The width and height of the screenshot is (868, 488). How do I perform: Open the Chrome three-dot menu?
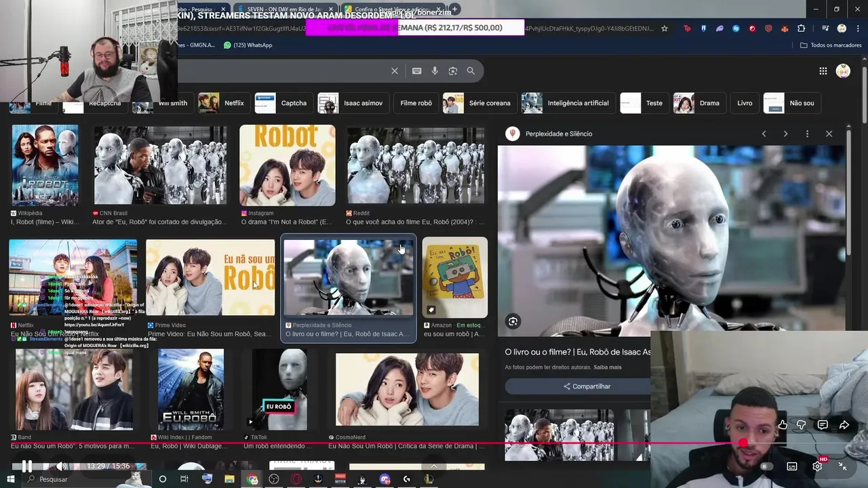tap(857, 28)
